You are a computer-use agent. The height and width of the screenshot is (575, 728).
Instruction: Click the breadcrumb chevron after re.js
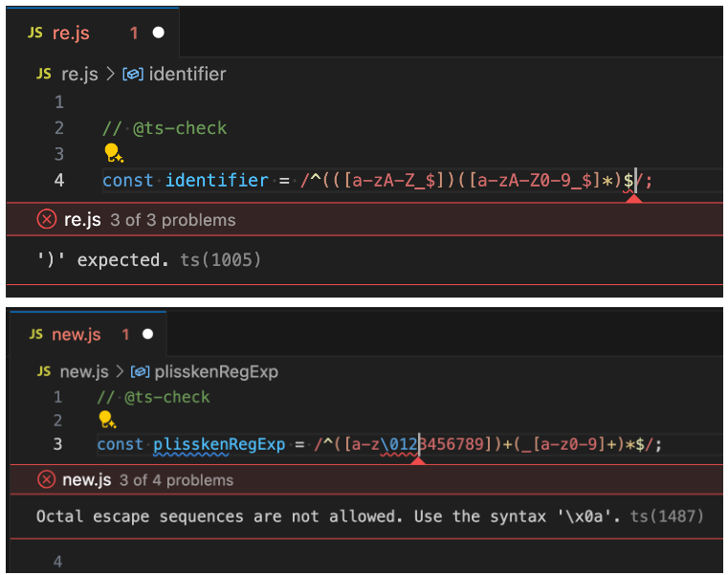[x=111, y=74]
